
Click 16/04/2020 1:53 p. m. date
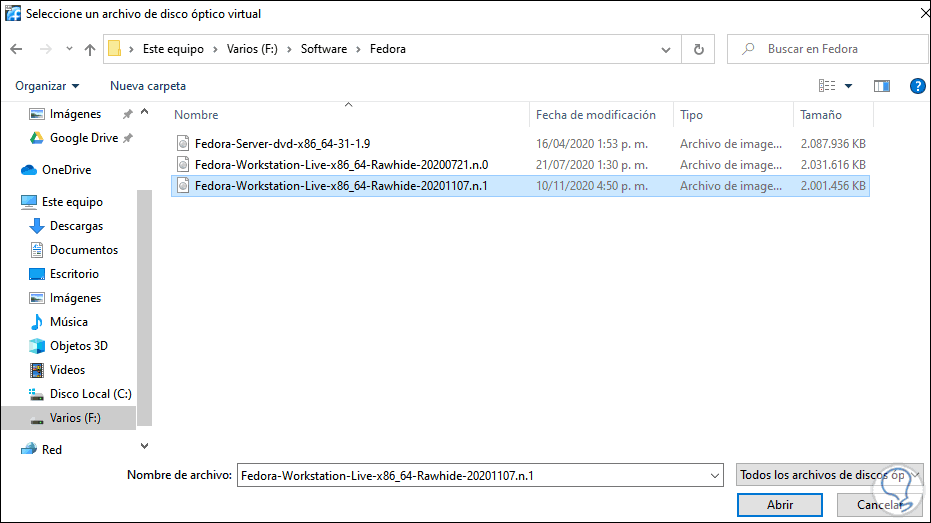point(591,144)
